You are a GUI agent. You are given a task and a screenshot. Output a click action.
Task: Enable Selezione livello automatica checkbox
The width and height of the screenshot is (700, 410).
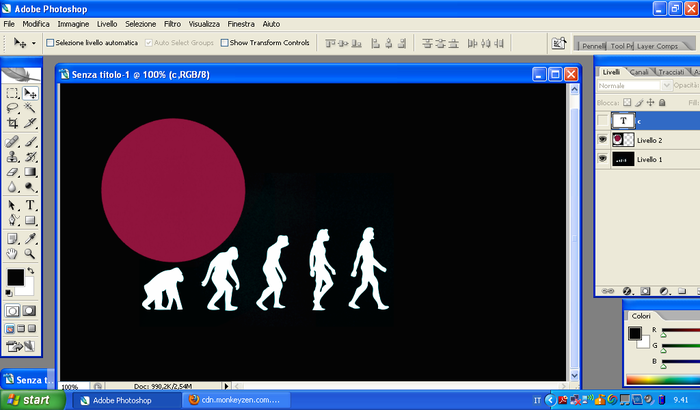(x=50, y=43)
